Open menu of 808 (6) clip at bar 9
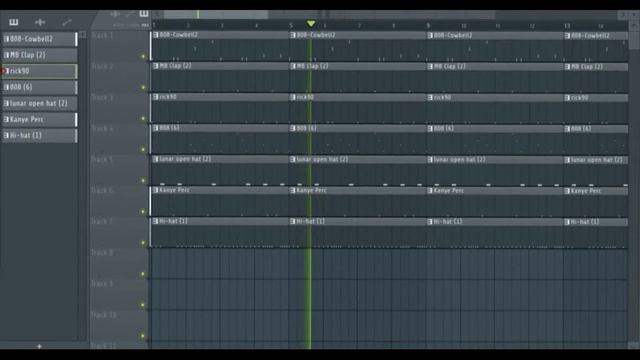The image size is (640, 360). point(430,129)
